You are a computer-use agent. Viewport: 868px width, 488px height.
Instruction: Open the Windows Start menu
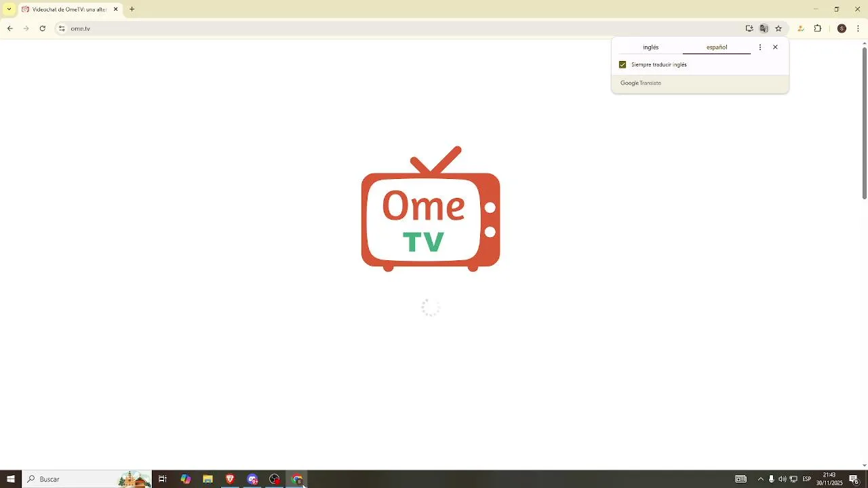pos(10,479)
